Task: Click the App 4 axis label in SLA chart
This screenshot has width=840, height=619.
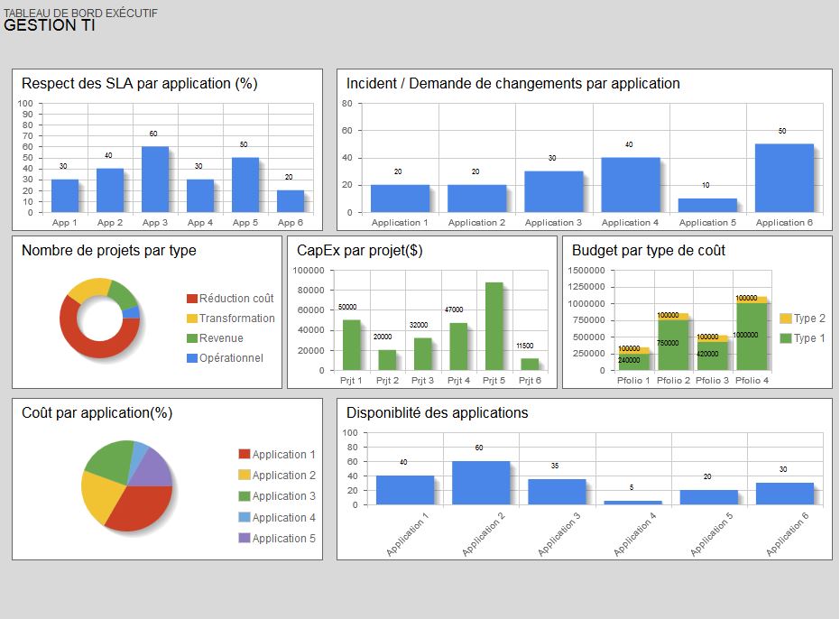Action: click(200, 222)
